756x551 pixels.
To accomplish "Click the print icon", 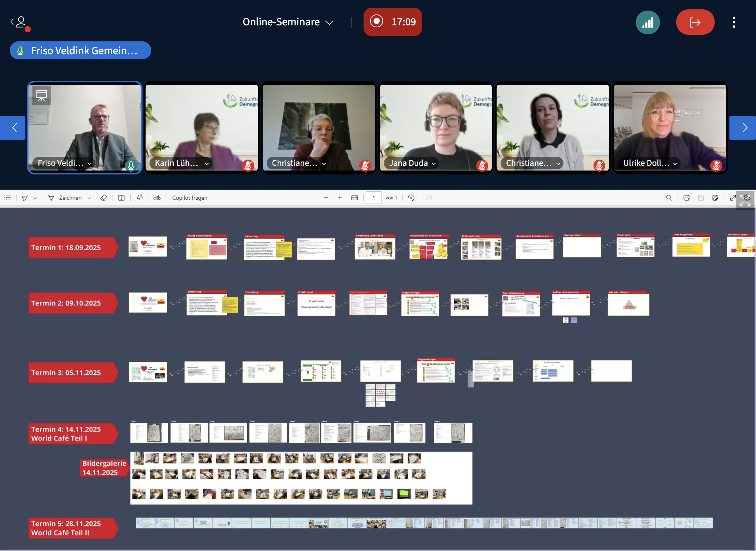I will (x=686, y=198).
